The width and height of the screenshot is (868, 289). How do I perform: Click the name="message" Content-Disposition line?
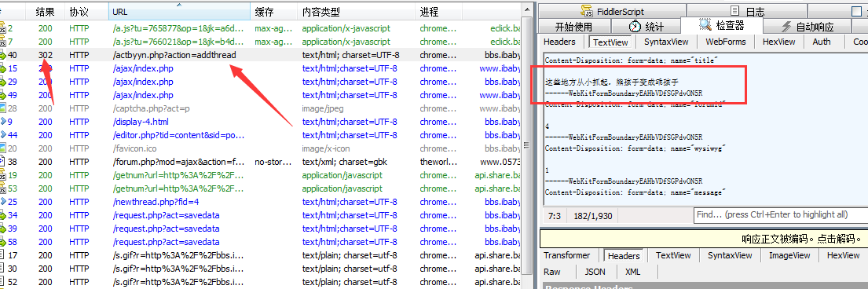(x=635, y=192)
